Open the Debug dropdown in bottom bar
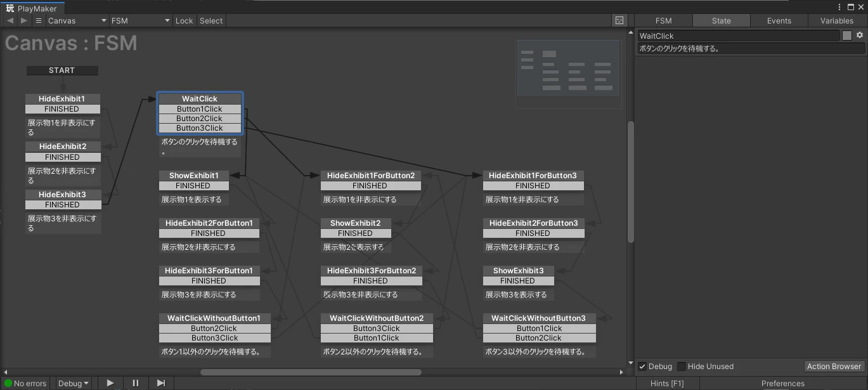This screenshot has width=868, height=390. coord(73,383)
